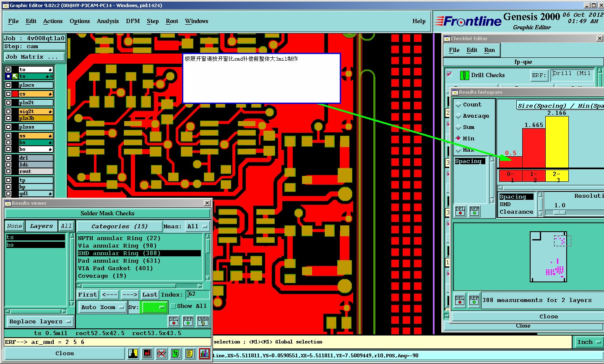Select the Count radio button in histogram
Image resolution: width=604 pixels, height=364 pixels.
pyautogui.click(x=458, y=105)
